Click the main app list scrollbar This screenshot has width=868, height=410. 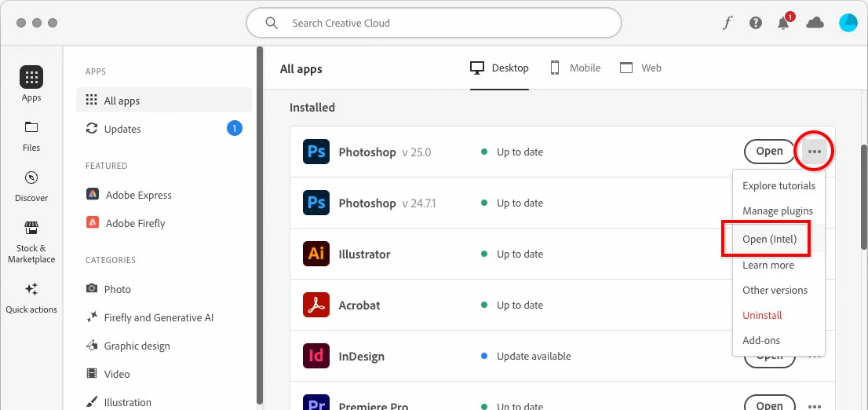pyautogui.click(x=864, y=197)
